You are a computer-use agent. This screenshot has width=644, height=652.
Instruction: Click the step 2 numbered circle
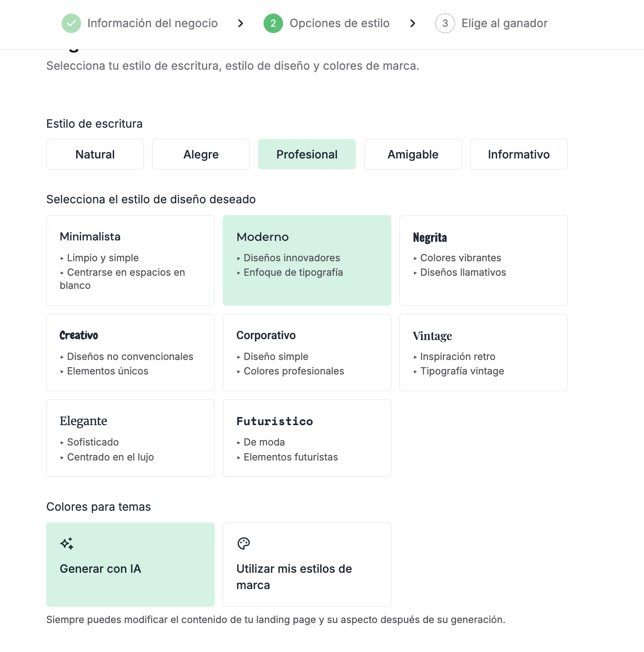click(273, 23)
